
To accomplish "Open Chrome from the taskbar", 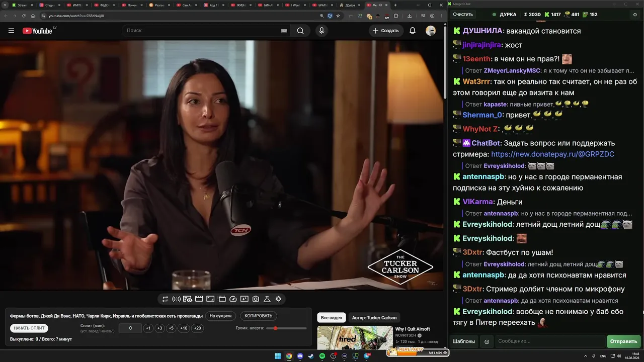I will tap(289, 356).
